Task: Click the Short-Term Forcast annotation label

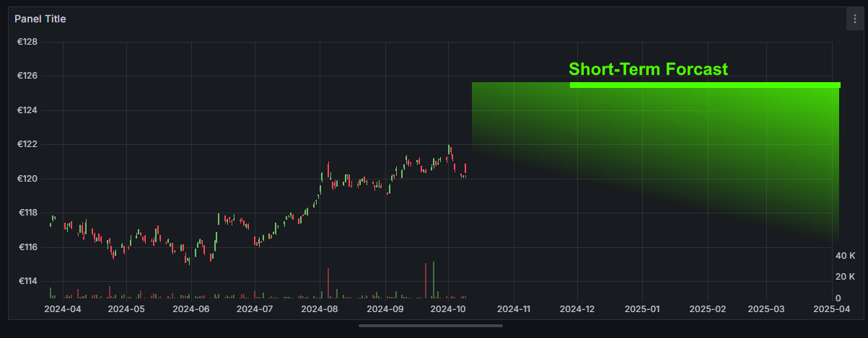Action: tap(648, 69)
